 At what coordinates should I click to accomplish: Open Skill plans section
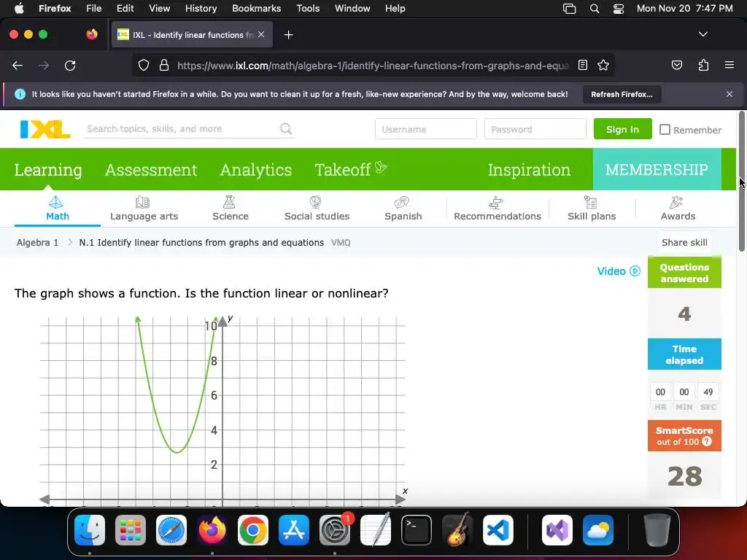tap(592, 208)
